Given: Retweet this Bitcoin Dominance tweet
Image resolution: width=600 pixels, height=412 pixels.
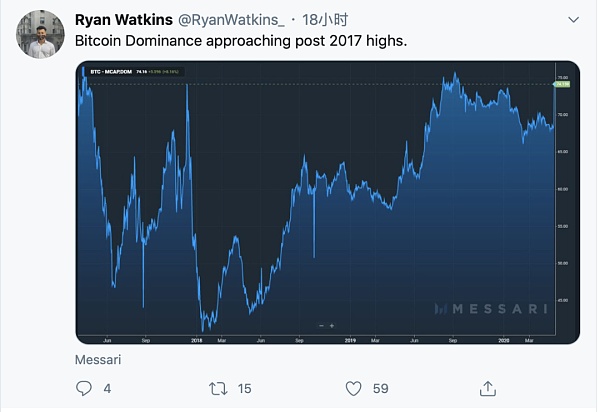Looking at the screenshot, I should point(217,388).
